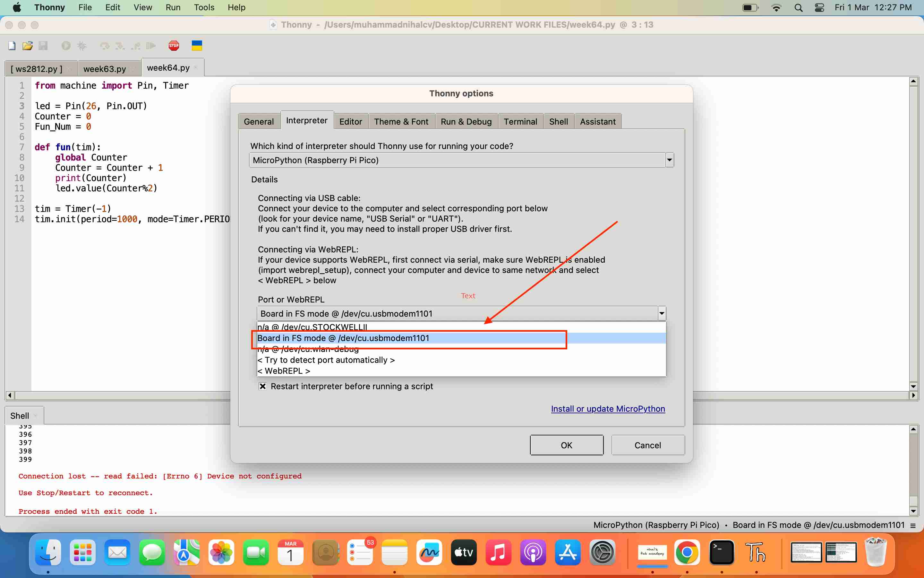
Task: Click the Resume execution toolbar icon
Action: pyautogui.click(x=151, y=46)
